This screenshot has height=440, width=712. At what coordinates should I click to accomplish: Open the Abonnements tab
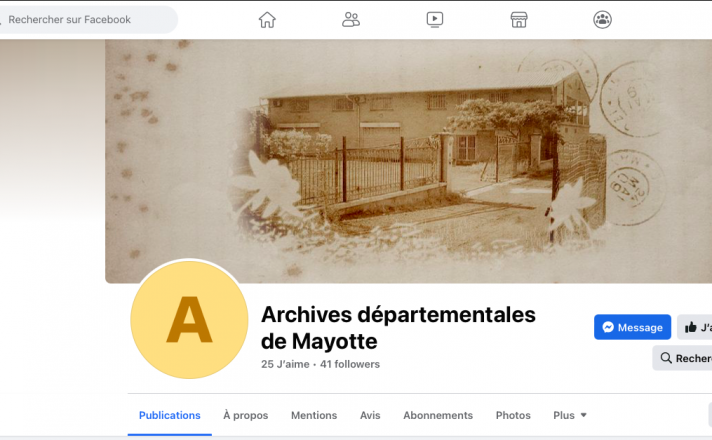pyautogui.click(x=438, y=415)
